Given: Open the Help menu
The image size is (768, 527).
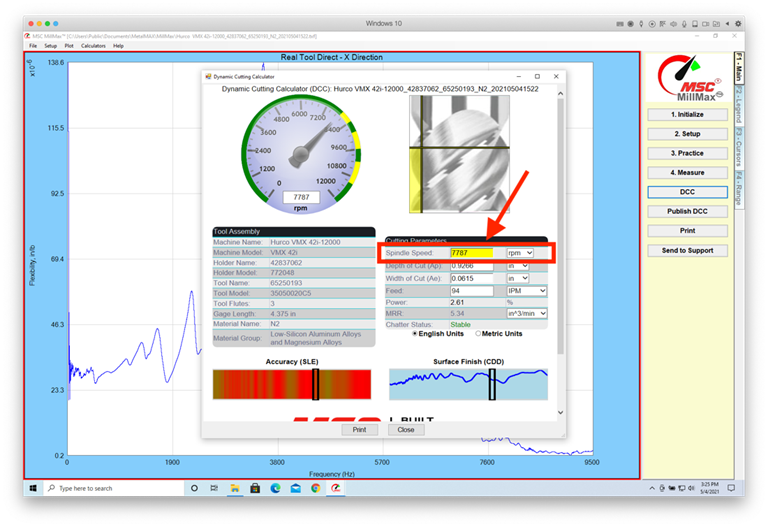Looking at the screenshot, I should point(119,46).
